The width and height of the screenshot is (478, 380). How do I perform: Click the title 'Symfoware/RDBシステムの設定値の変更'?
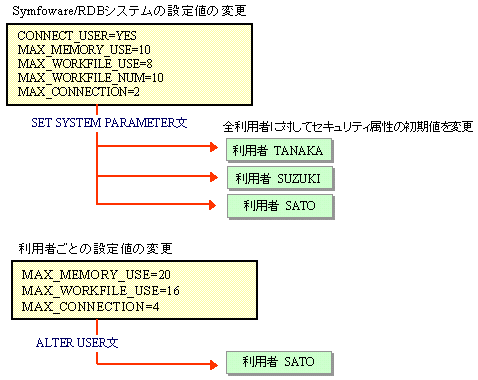click(129, 11)
